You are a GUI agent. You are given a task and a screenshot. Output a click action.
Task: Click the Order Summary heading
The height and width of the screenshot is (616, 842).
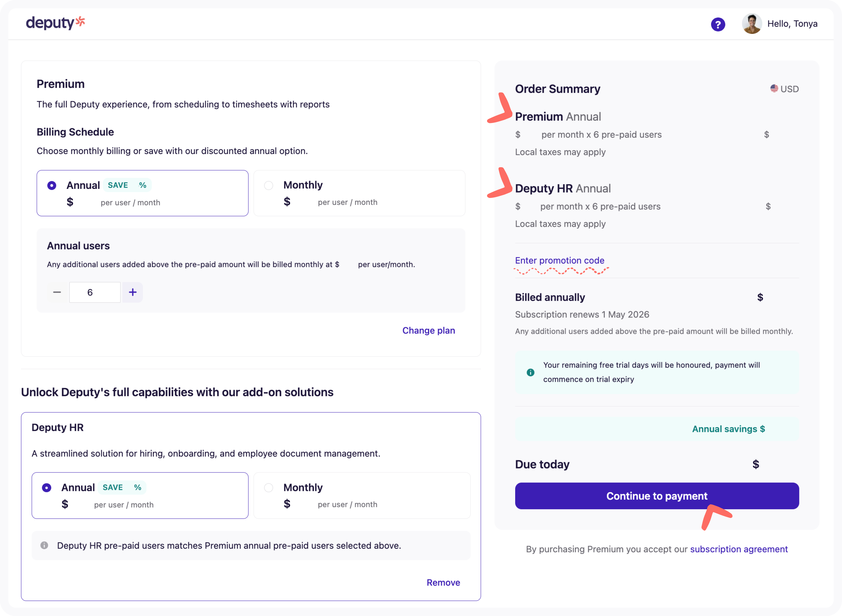(x=558, y=89)
